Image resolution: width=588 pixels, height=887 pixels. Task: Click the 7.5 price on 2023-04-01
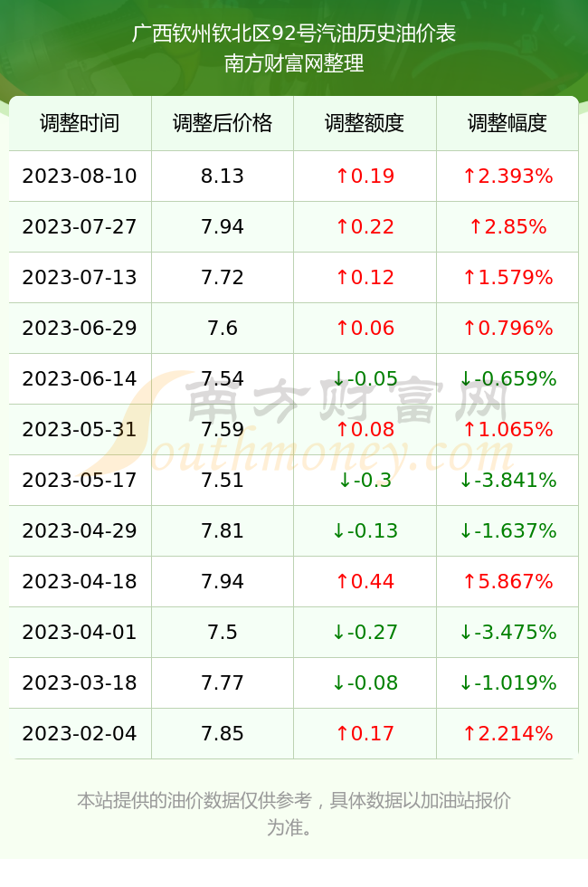point(223,632)
